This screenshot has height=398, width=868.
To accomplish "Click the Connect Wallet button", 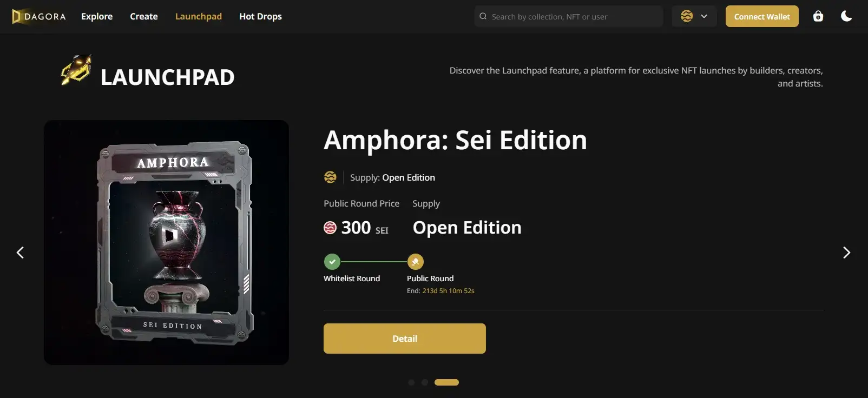I will click(762, 16).
